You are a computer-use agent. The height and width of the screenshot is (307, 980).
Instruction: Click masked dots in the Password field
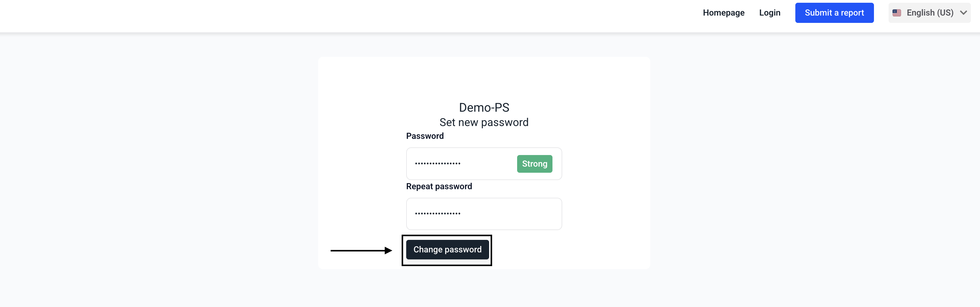[x=438, y=164]
